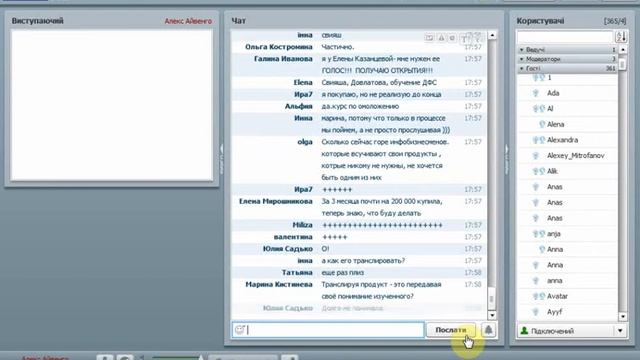This screenshot has width=640, height=360.
Task: Click chat author Ольга Костромина
Action: pos(279,47)
